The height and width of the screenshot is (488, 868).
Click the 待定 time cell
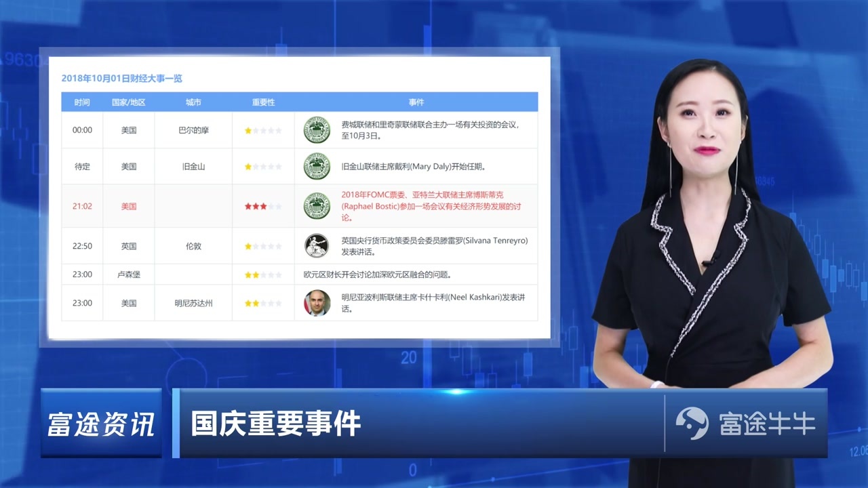pyautogui.click(x=82, y=166)
